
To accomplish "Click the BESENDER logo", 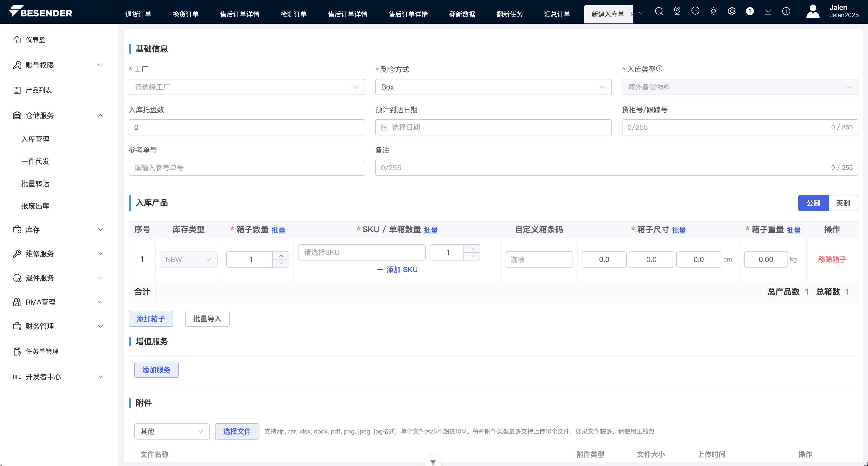I will tap(40, 12).
